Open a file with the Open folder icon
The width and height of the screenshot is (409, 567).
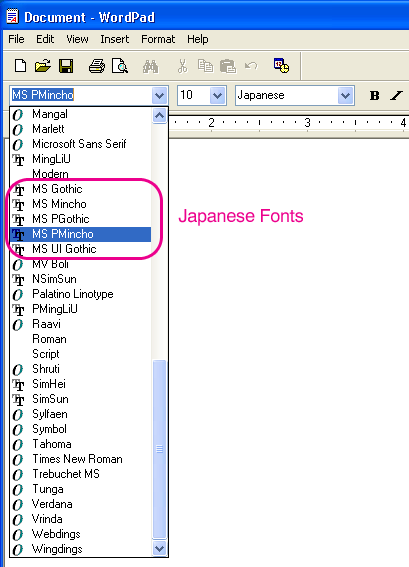[x=43, y=66]
